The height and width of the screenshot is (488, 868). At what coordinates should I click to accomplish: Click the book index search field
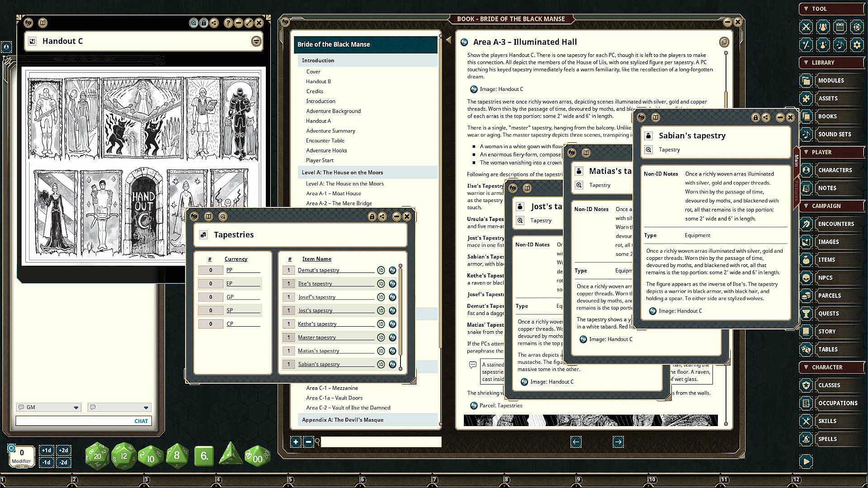point(381,441)
